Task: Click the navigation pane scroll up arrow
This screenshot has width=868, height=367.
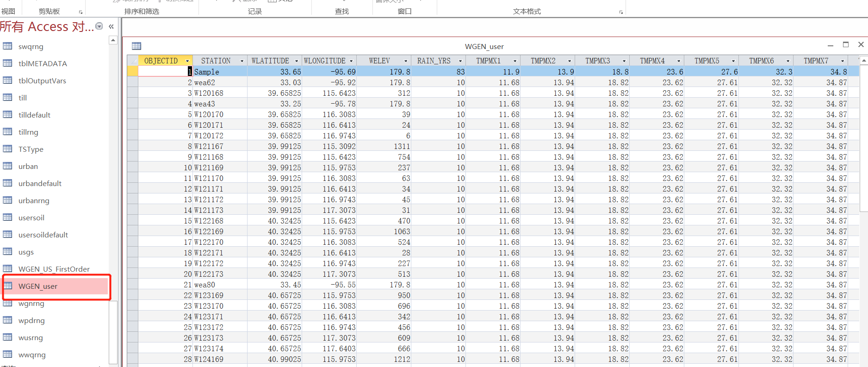Action: [x=113, y=41]
